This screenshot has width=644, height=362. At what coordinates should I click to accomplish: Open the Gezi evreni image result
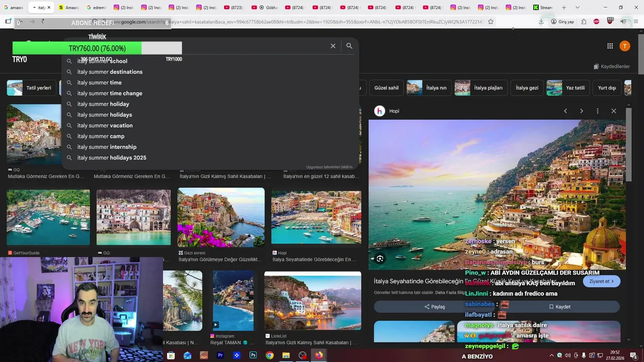click(221, 217)
